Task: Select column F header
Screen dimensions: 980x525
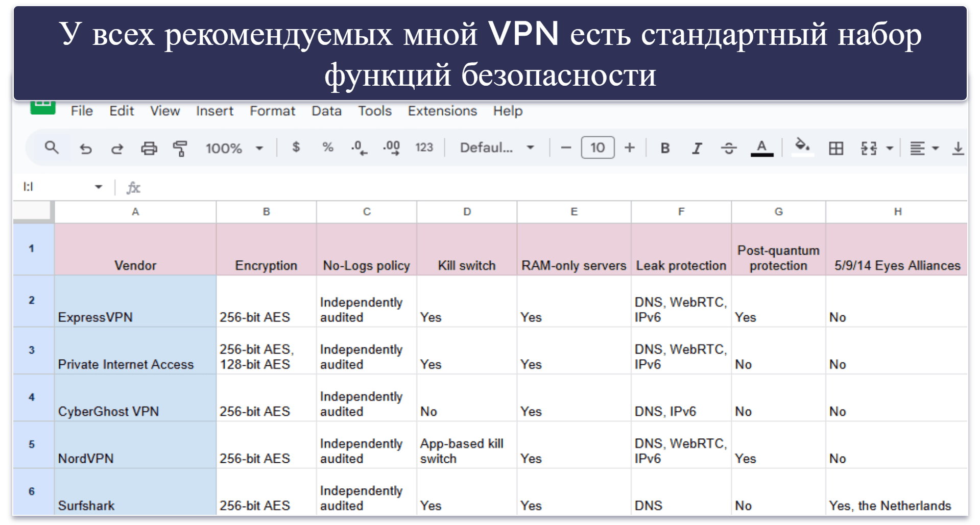Action: [681, 212]
